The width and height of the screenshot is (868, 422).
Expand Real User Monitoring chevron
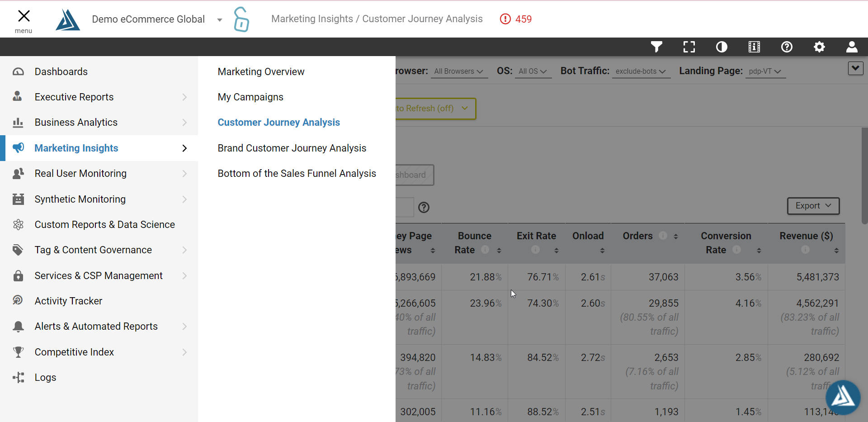[184, 173]
